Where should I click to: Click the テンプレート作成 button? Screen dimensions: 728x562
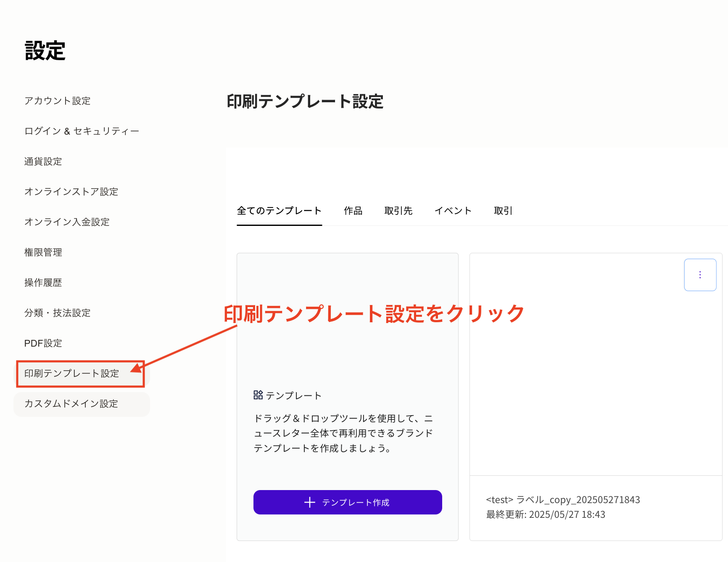pyautogui.click(x=348, y=502)
